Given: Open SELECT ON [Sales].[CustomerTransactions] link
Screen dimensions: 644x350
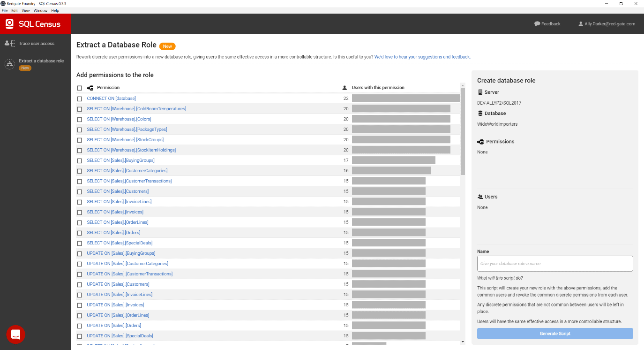Looking at the screenshot, I should coord(129,181).
